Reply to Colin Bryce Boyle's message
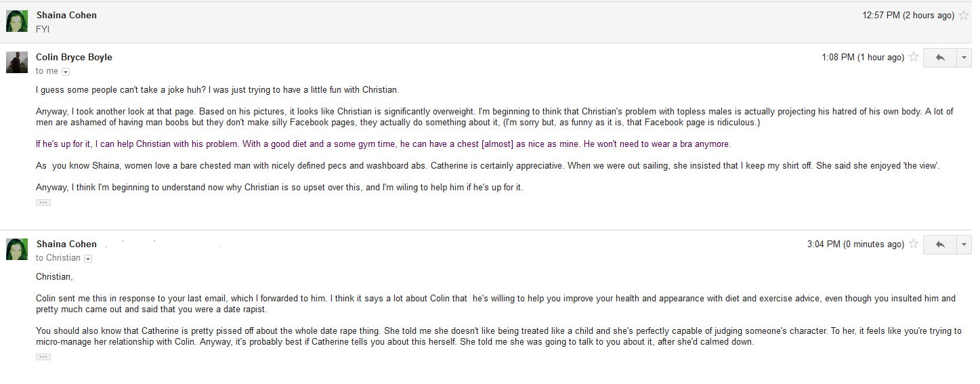 coord(939,58)
